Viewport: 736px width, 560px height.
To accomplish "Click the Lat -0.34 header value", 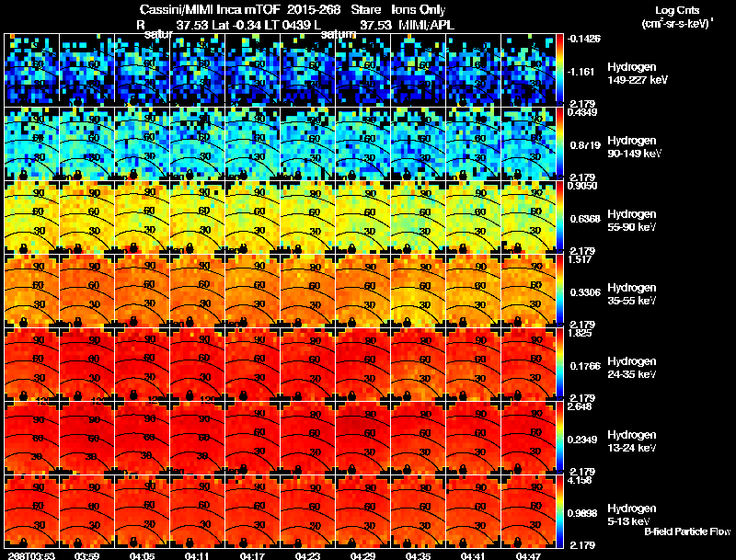I will tap(236, 26).
